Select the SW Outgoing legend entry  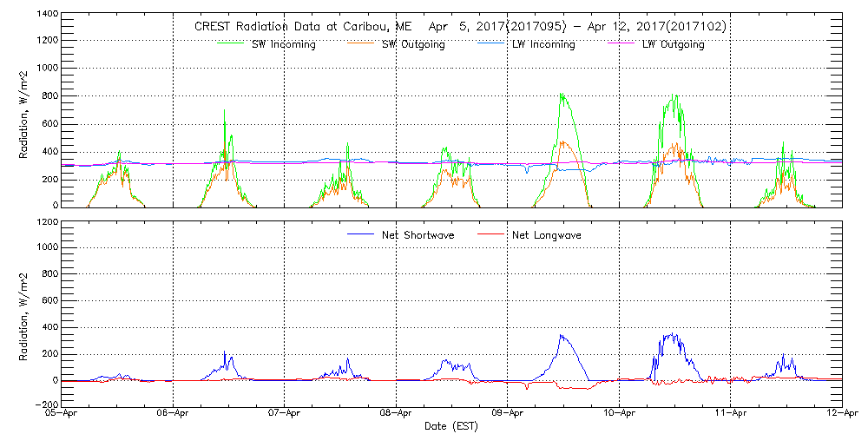(x=413, y=45)
